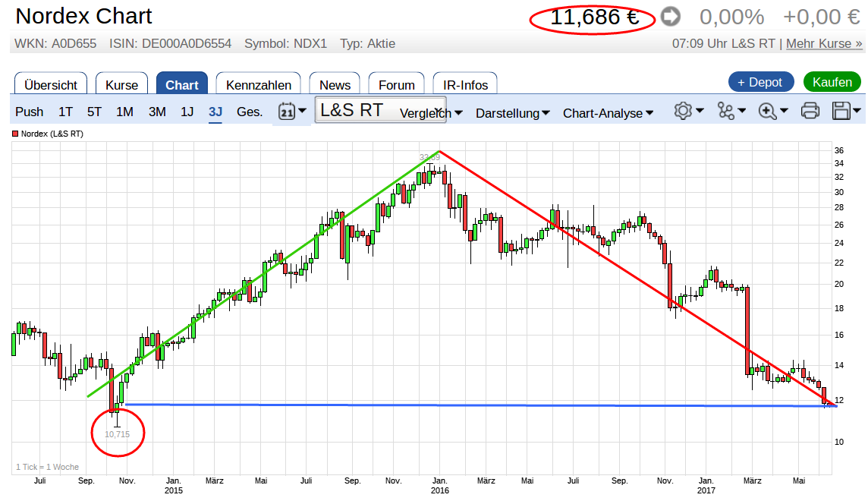Select the Ges. full time range
Viewport: 868px width, 501px height.
pos(250,112)
